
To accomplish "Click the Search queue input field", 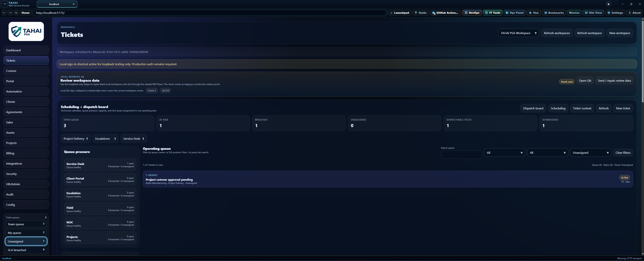I will (461, 154).
